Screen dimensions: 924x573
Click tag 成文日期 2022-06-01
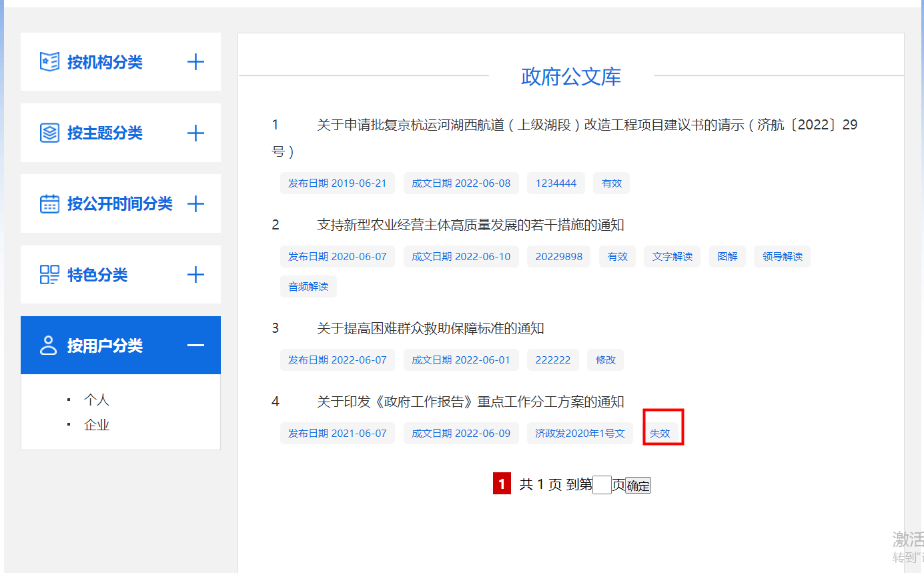[461, 360]
